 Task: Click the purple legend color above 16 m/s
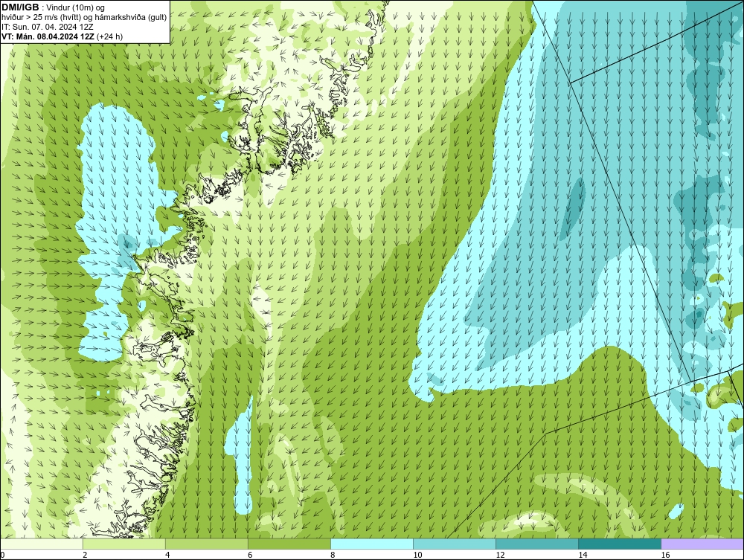pyautogui.click(x=702, y=544)
